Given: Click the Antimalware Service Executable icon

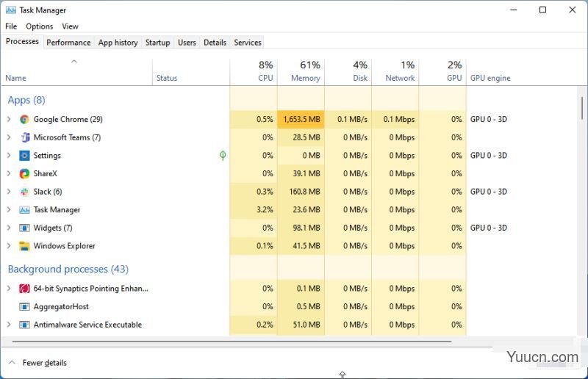Looking at the screenshot, I should pyautogui.click(x=24, y=325).
